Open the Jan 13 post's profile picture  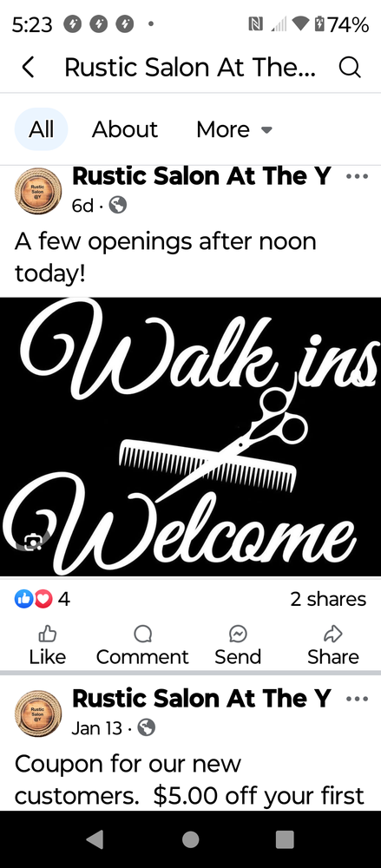click(x=38, y=713)
